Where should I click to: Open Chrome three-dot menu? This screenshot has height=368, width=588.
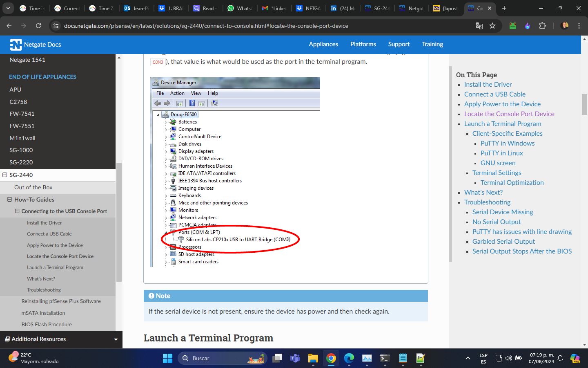579,26
